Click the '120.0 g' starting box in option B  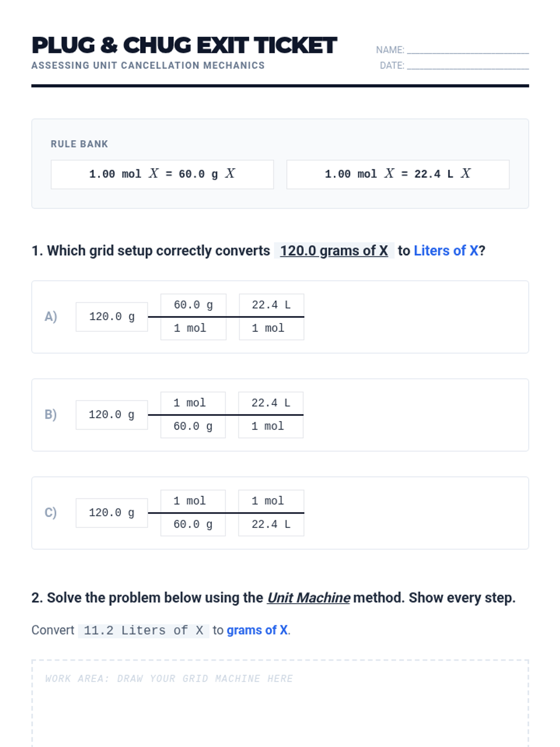click(x=112, y=415)
